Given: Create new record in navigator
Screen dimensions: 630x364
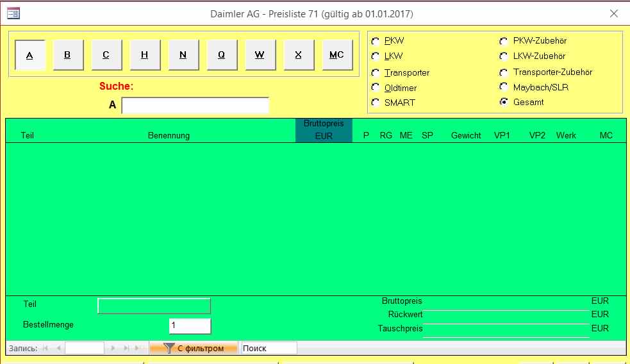Looking at the screenshot, I should click(x=138, y=349).
